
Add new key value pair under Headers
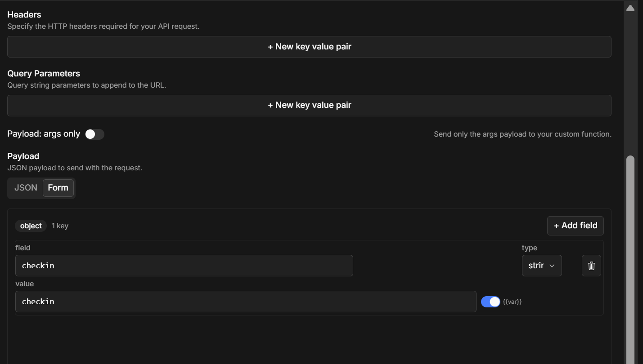(x=309, y=47)
